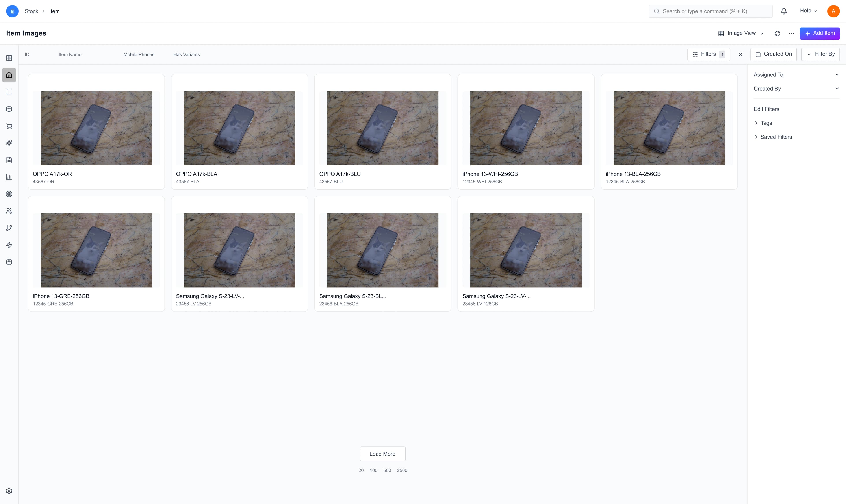This screenshot has height=504, width=846.
Task: Open the Home icon in the sidebar
Action: point(9,75)
